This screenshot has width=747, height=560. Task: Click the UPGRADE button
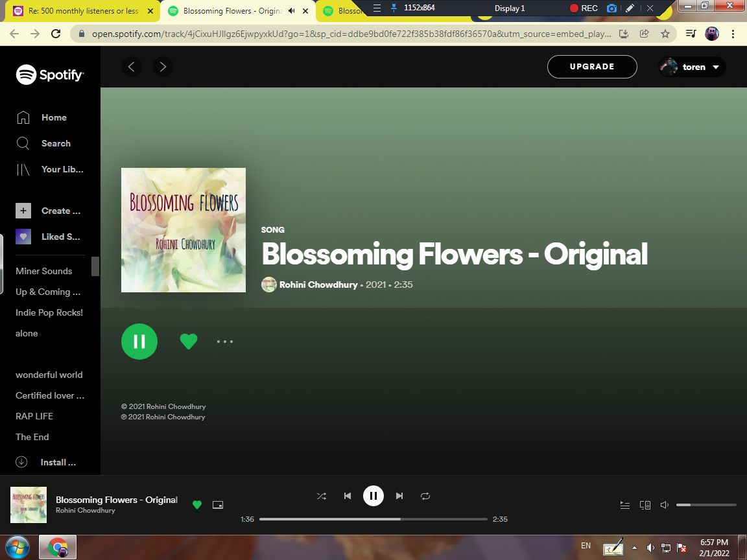(592, 67)
